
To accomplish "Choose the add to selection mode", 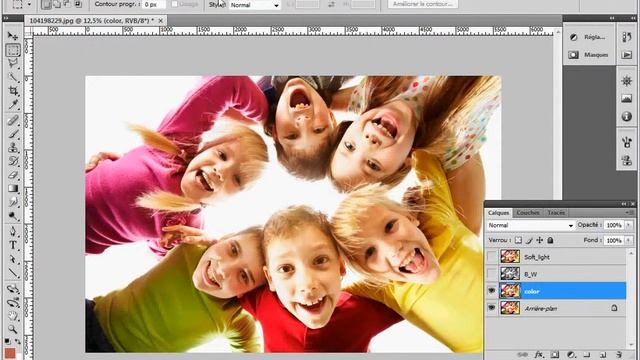I will 57,4.
